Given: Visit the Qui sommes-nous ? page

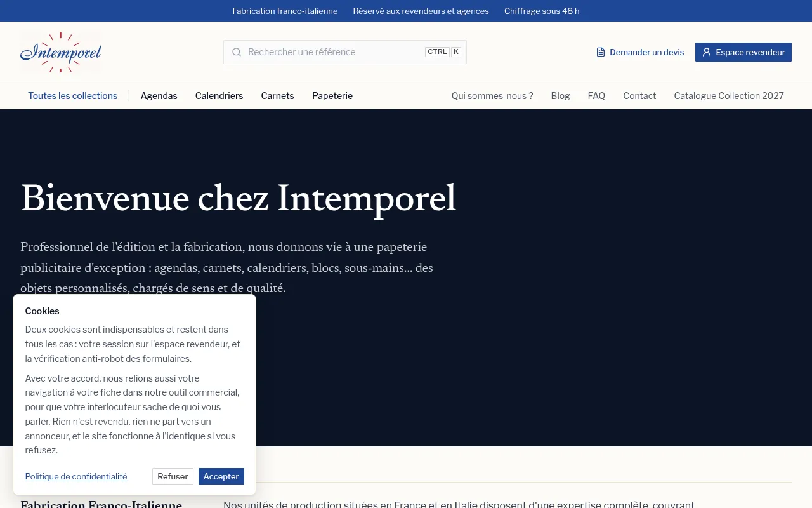Looking at the screenshot, I should coord(492,96).
